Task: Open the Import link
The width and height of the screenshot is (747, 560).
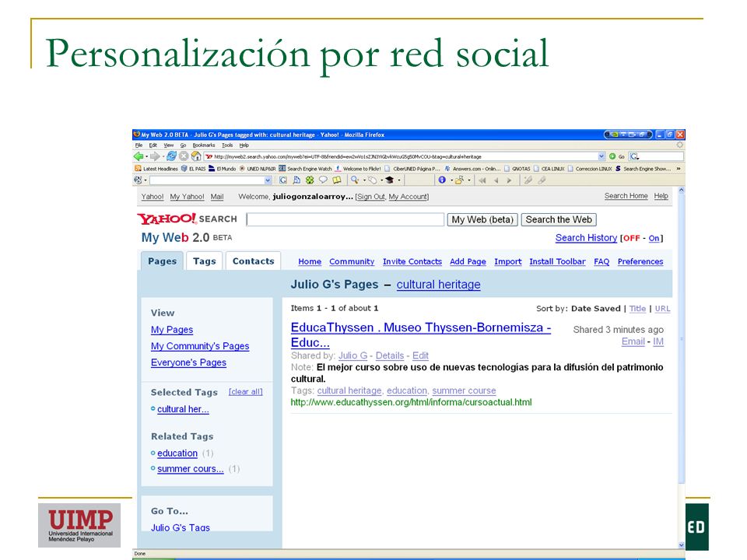Action: pos(508,261)
